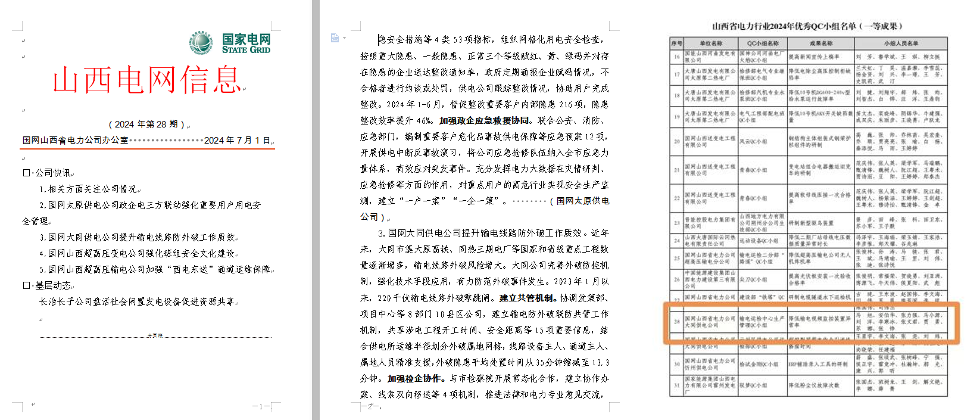
Task: Select the QC小组名称 column header
Action: coord(763,43)
